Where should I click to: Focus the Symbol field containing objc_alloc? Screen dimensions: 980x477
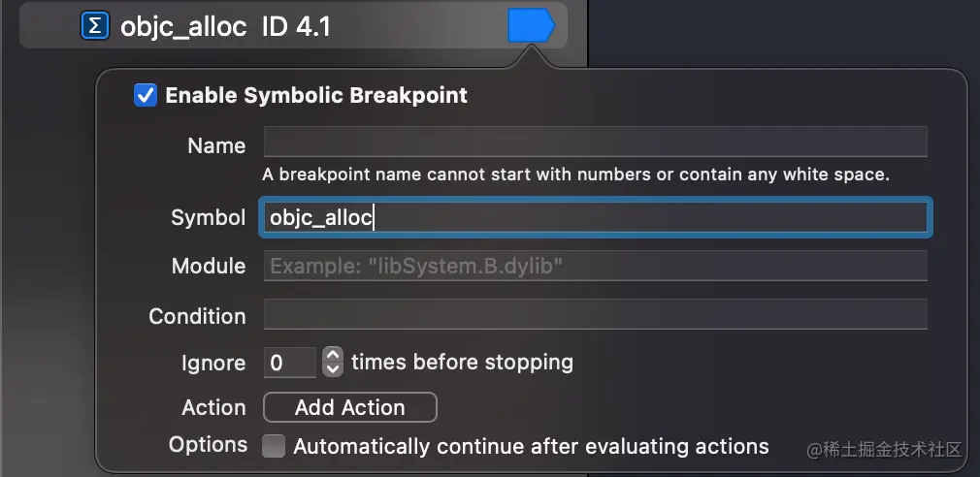click(595, 217)
